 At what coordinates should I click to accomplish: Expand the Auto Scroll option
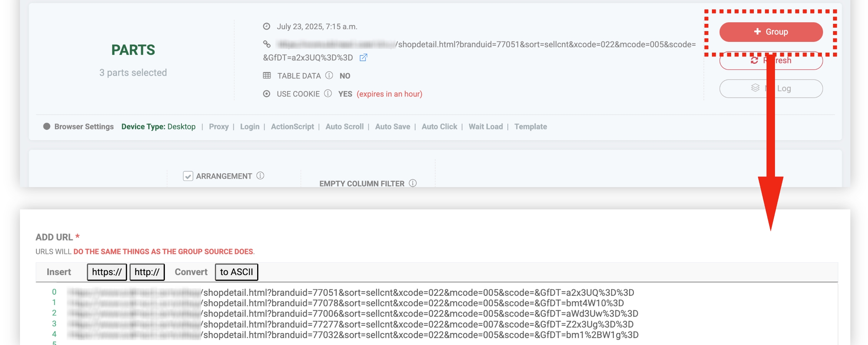pos(344,127)
